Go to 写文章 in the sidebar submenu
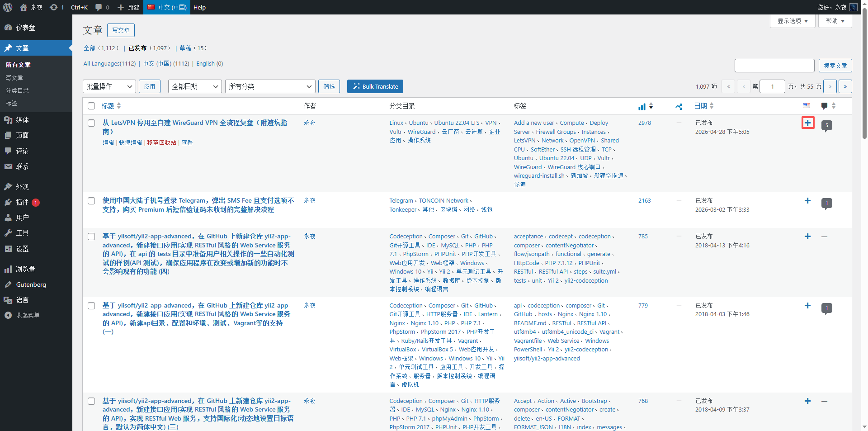The height and width of the screenshot is (431, 868). pos(14,78)
